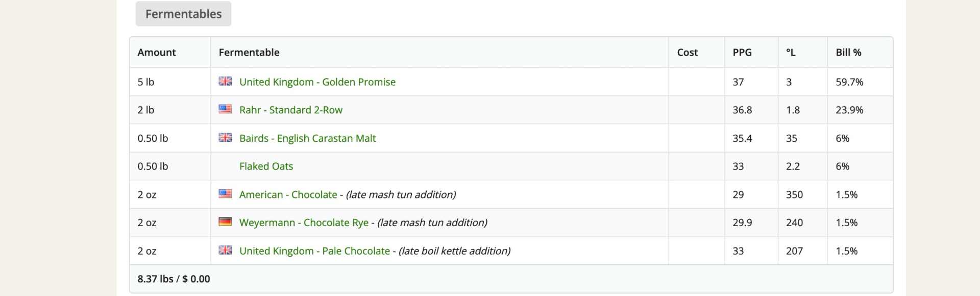
Task: Click the PPG column header
Action: click(742, 53)
